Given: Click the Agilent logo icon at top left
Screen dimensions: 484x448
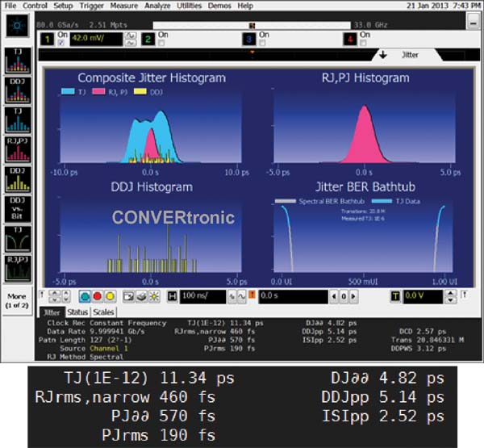Looking at the screenshot, I should [18, 25].
